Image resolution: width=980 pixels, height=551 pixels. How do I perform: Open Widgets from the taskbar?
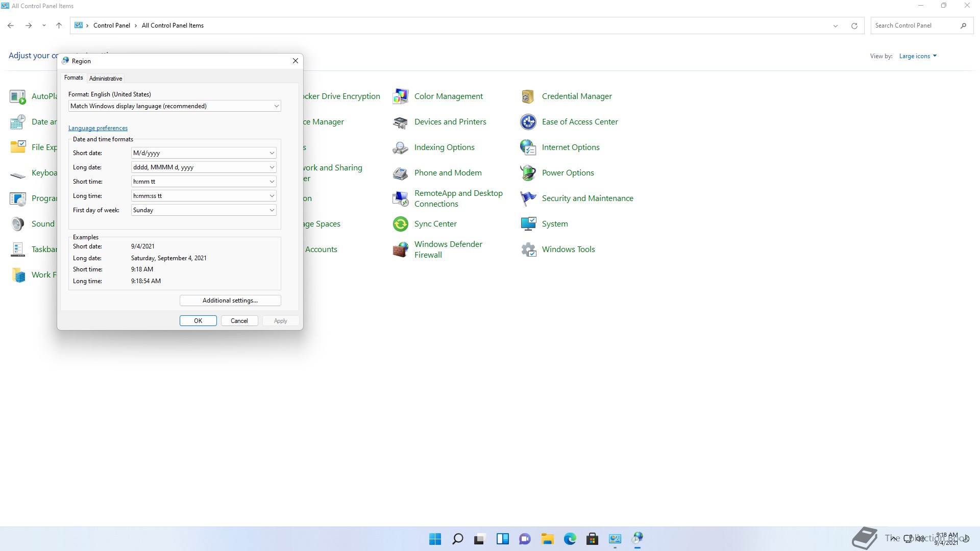(502, 539)
